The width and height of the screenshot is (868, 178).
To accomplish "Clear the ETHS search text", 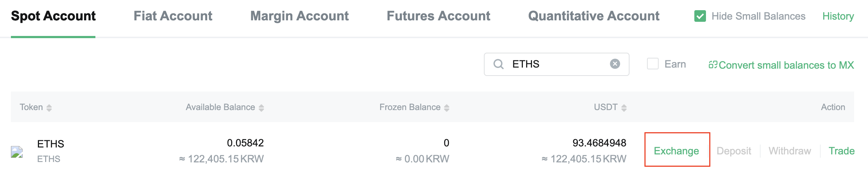I will [615, 64].
